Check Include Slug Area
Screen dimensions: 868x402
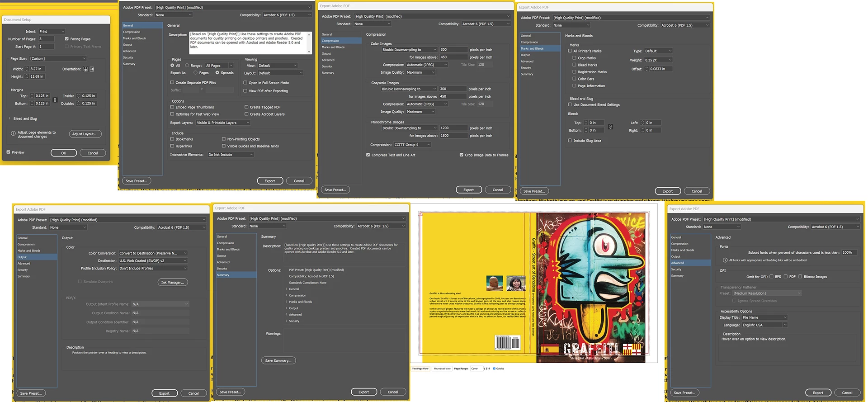pyautogui.click(x=570, y=141)
